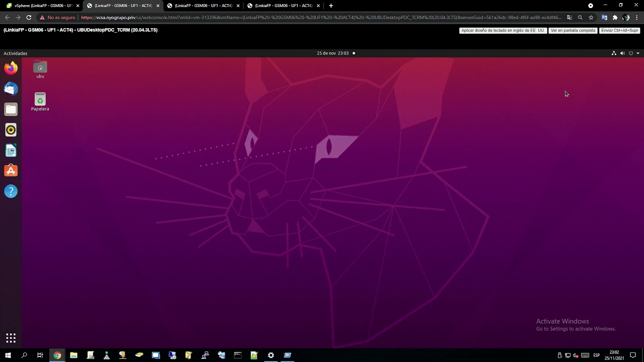Show the applications grid in the dock
This screenshot has height=362, width=644.
pyautogui.click(x=11, y=338)
